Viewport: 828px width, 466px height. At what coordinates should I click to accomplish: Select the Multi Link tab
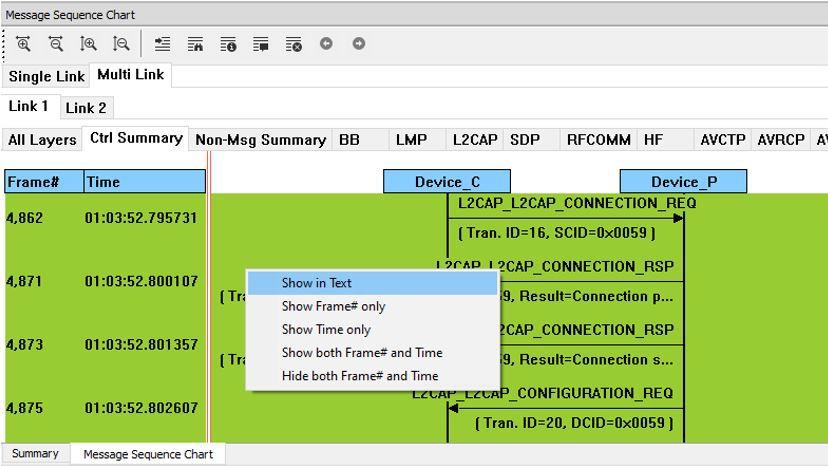[x=130, y=74]
